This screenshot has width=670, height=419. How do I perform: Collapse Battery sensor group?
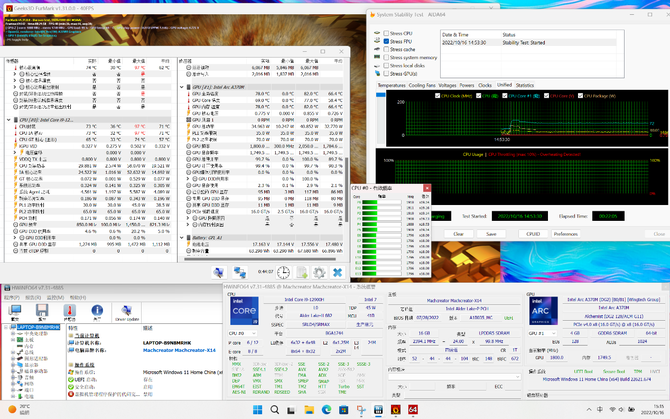[x=182, y=237]
